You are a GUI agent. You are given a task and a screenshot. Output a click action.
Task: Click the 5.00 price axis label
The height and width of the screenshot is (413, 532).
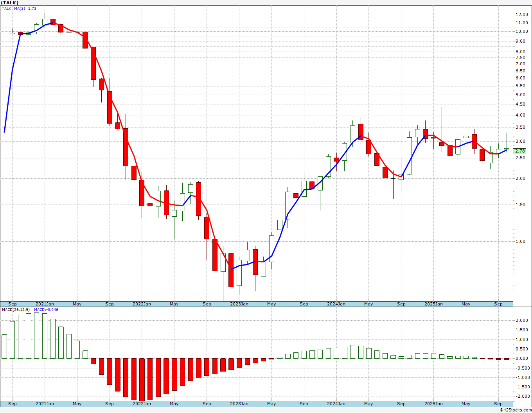pos(520,95)
